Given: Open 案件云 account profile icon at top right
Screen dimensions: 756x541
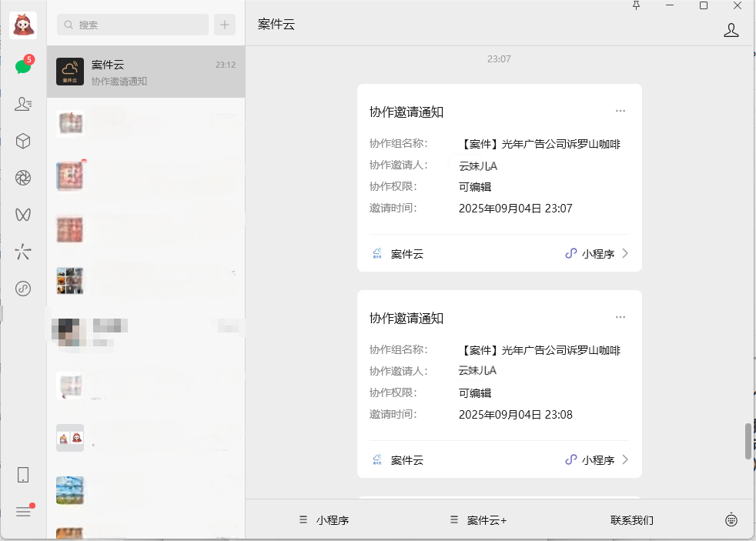Looking at the screenshot, I should click(731, 30).
